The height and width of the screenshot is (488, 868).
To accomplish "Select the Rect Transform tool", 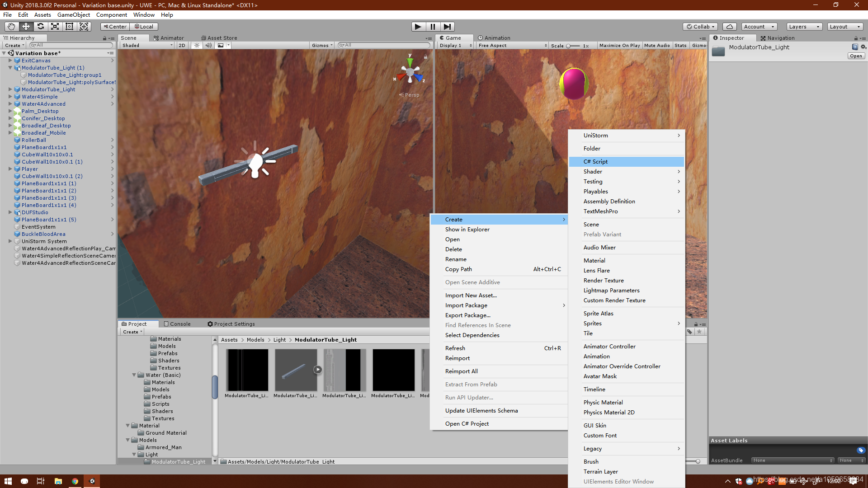I will point(69,27).
